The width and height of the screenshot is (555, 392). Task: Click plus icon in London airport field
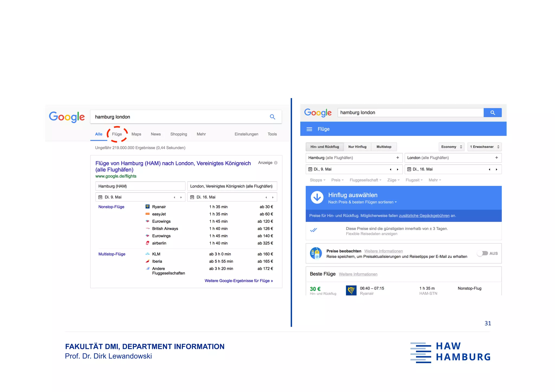click(496, 158)
